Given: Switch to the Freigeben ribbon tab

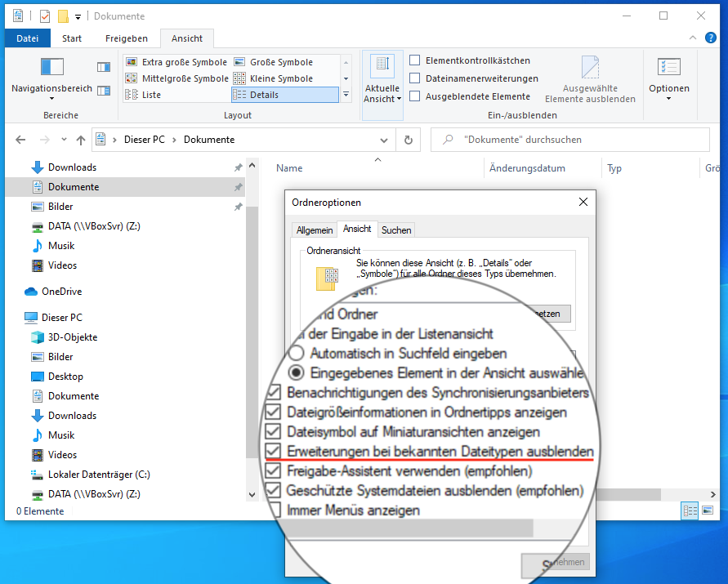Looking at the screenshot, I should coord(127,38).
